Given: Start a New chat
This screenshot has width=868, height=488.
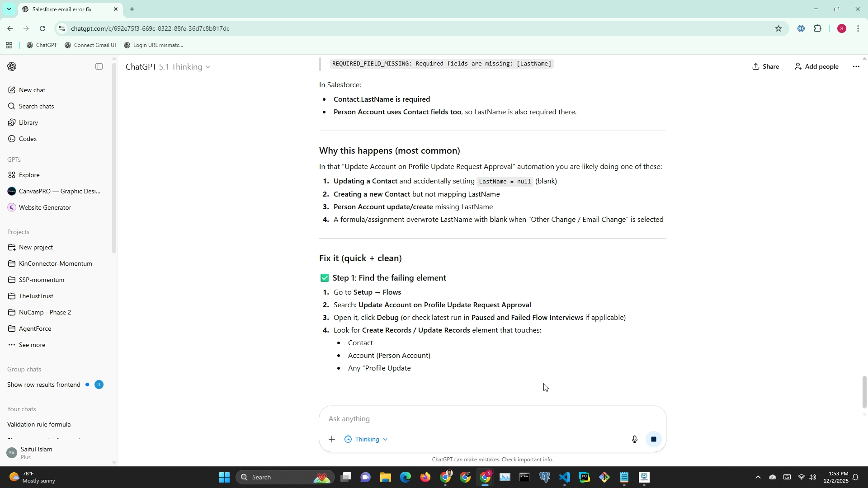Looking at the screenshot, I should [32, 90].
